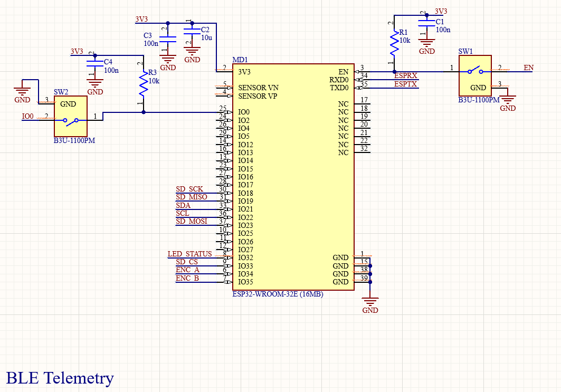Click the wire junction below R3 on IO0 line

pos(144,112)
